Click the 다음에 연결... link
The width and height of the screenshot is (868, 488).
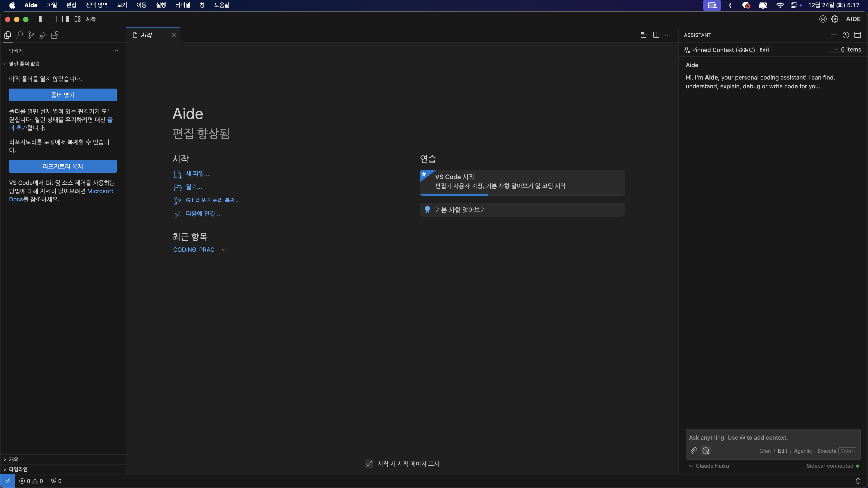tap(203, 213)
